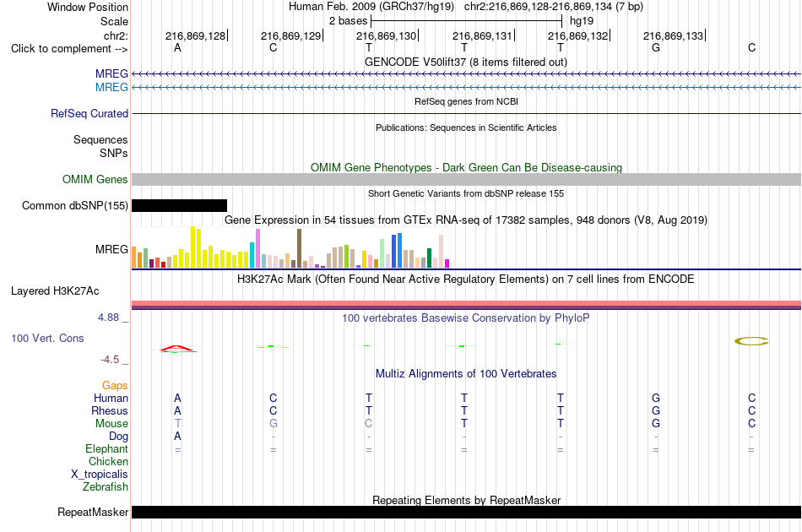Click 'RefSeq genes from NCBI' title

(466, 101)
